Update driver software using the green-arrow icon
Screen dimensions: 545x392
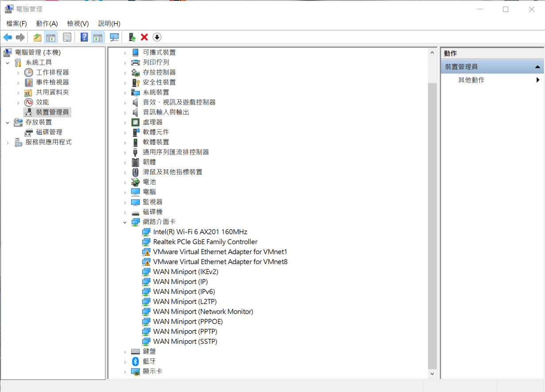coord(131,37)
